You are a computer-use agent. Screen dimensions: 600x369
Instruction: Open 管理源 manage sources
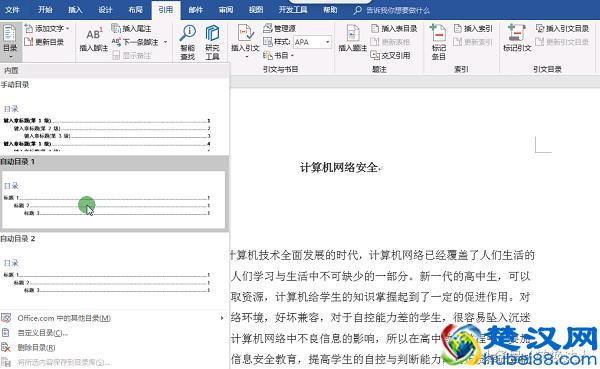point(279,28)
